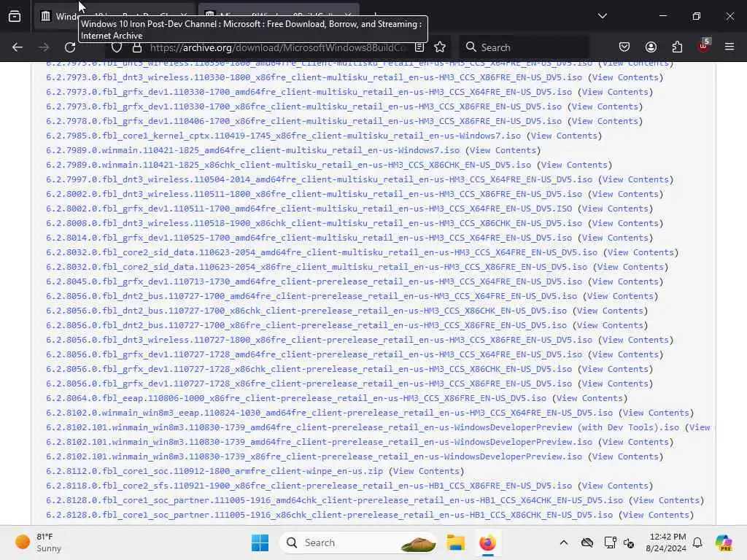This screenshot has width=747, height=560.
Task: Toggle Reader View icon in address bar
Action: [419, 47]
